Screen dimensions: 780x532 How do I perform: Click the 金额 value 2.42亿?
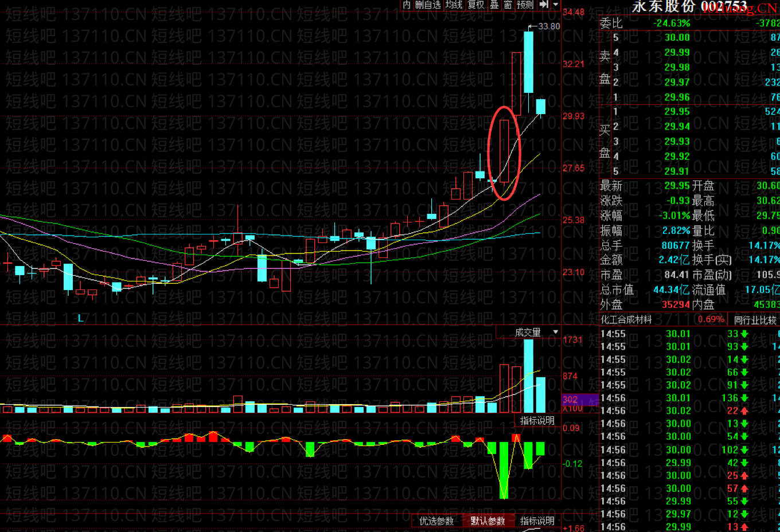[x=674, y=260]
